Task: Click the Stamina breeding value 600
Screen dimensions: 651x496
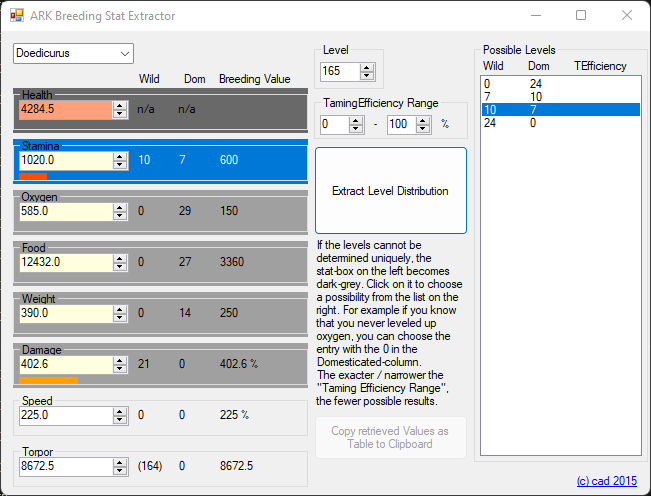Action: click(229, 160)
